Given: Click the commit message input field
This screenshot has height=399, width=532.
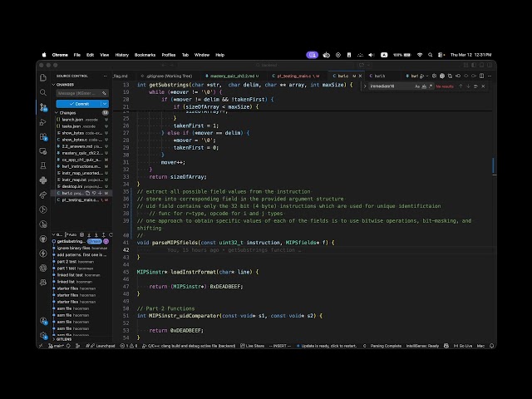Looking at the screenshot, I should (82, 93).
